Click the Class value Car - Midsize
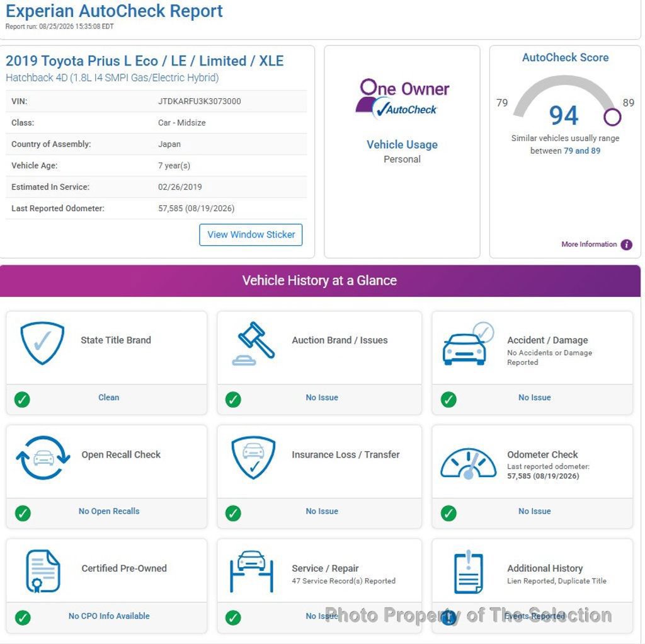The image size is (645, 644). 182,123
